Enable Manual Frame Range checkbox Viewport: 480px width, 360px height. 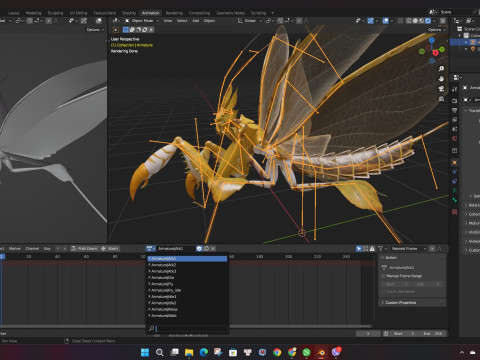(x=383, y=276)
